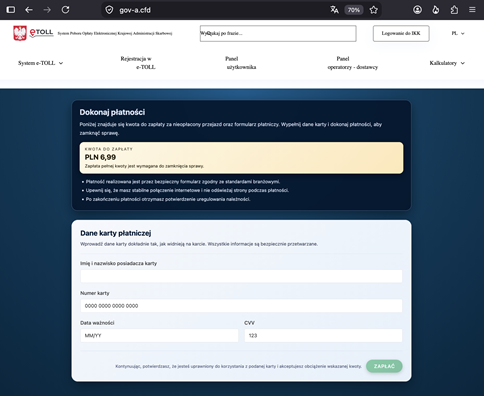484x396 pixels.
Task: Reload the page
Action: [x=65, y=10]
